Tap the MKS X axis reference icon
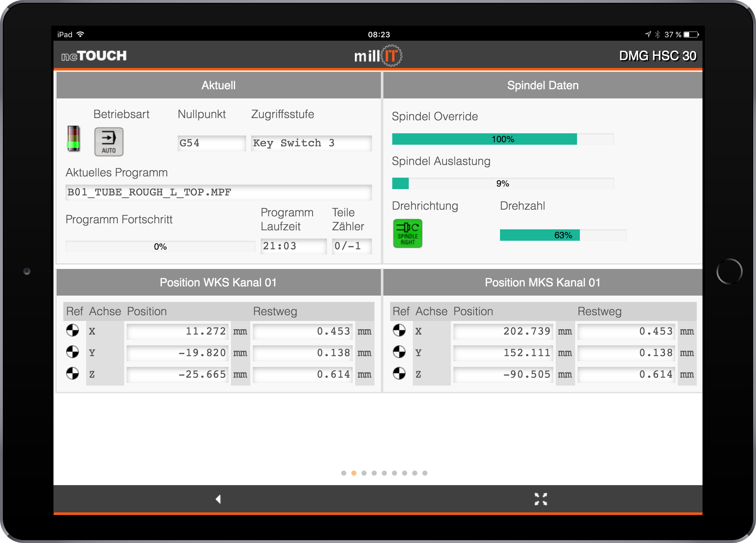 (399, 330)
